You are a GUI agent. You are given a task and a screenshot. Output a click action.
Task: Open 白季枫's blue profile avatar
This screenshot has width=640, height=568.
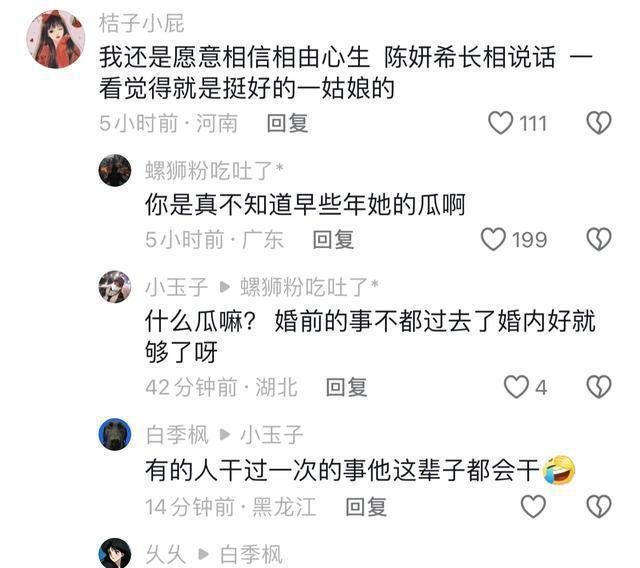click(115, 434)
